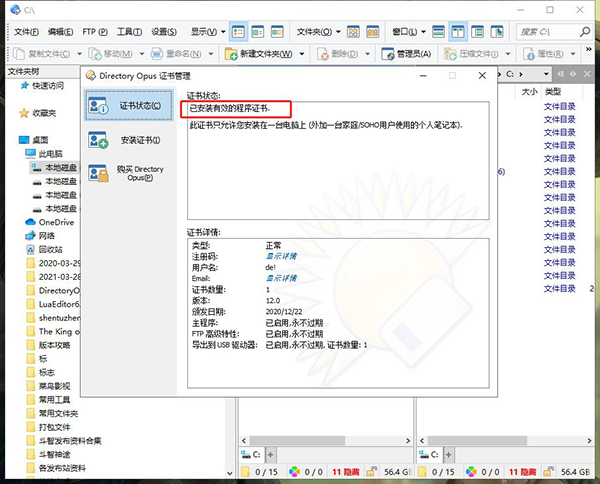Image resolution: width=600 pixels, height=484 pixels.
Task: Switch file display to Details view mode icon
Action: [x=238, y=32]
